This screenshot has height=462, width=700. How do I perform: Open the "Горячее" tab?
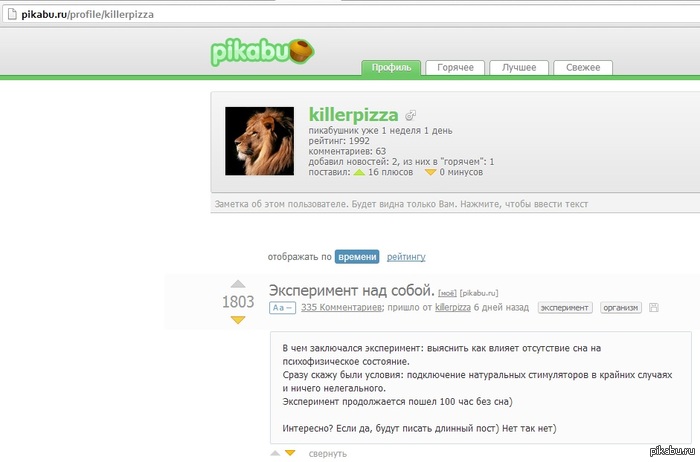click(x=455, y=67)
